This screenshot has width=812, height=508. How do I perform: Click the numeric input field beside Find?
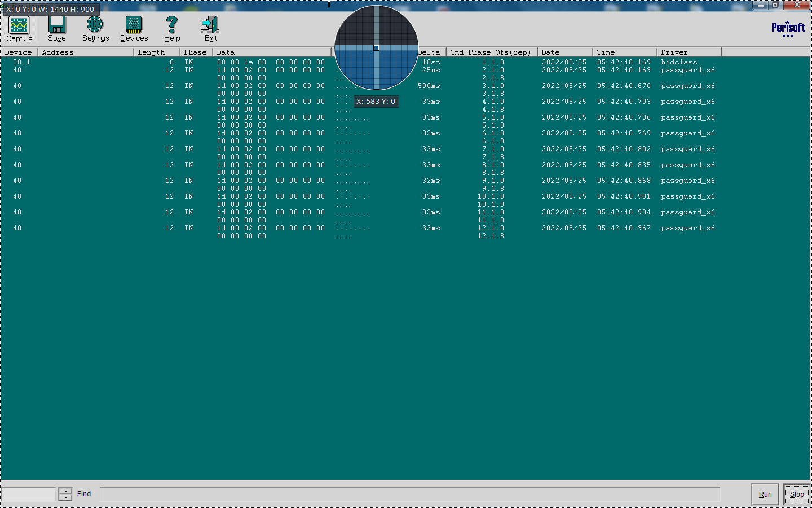click(29, 494)
